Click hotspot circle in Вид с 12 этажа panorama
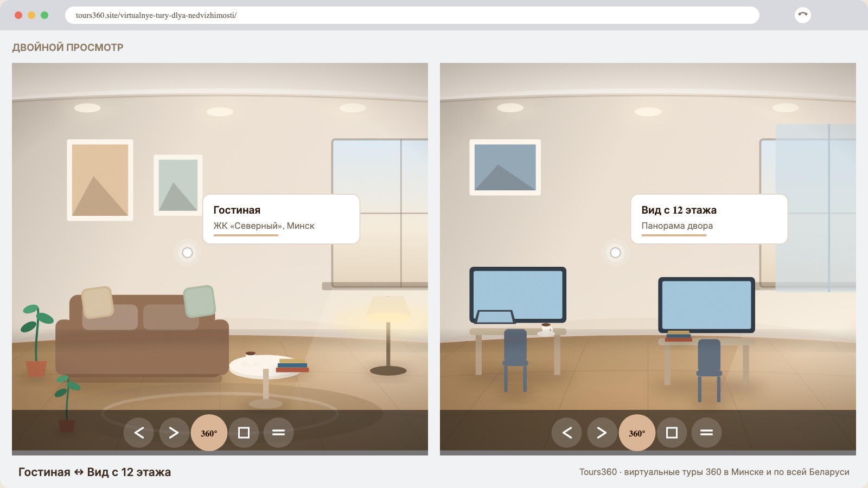Screen dimensions: 868x488 (615, 253)
